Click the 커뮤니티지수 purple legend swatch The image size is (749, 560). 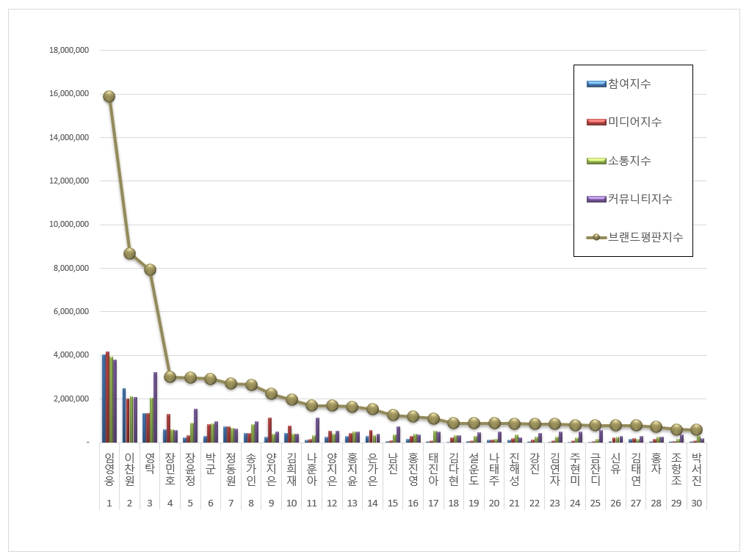click(596, 199)
